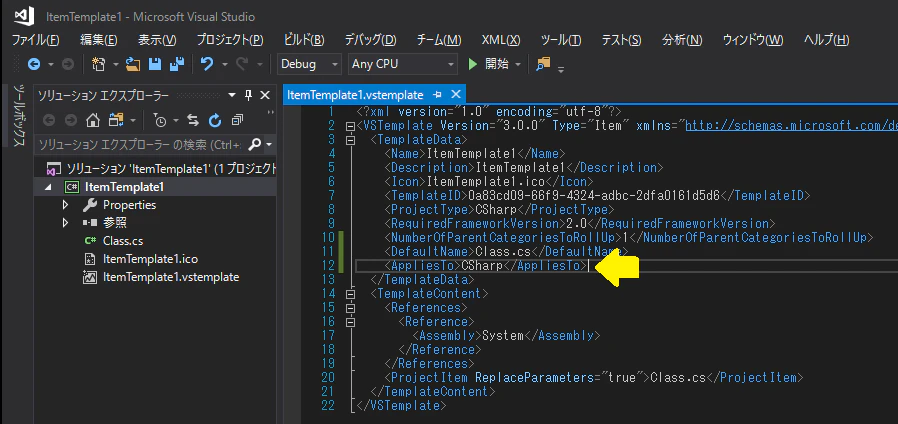This screenshot has height=424, width=898.
Task: Click the Pending Changes Filter clock icon
Action: pyautogui.click(x=160, y=120)
